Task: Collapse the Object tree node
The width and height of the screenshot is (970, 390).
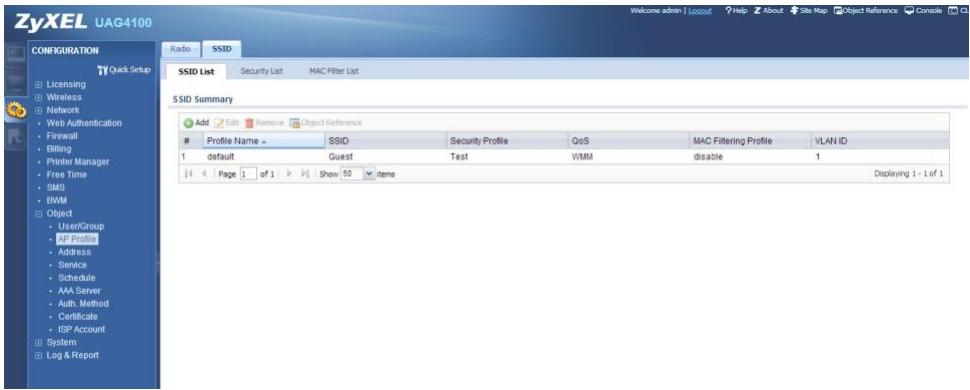Action: 38,214
